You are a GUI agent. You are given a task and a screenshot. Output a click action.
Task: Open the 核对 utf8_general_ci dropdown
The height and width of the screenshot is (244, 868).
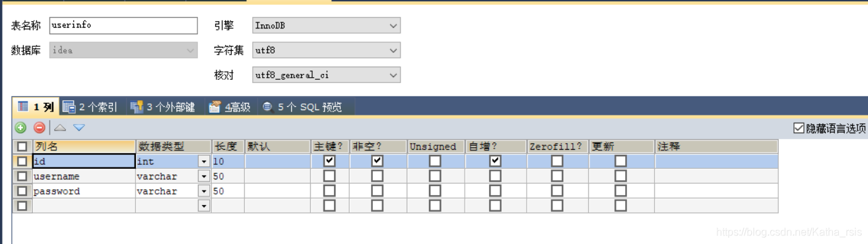[x=326, y=75]
